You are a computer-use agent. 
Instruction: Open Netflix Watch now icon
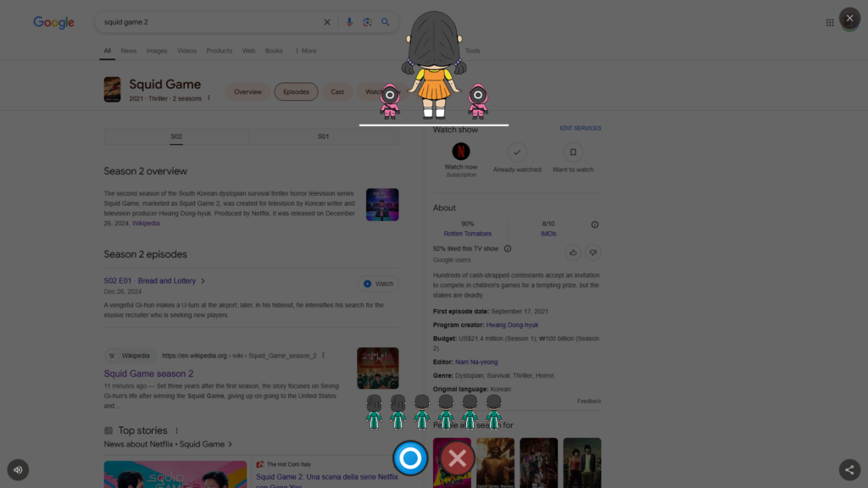click(460, 152)
